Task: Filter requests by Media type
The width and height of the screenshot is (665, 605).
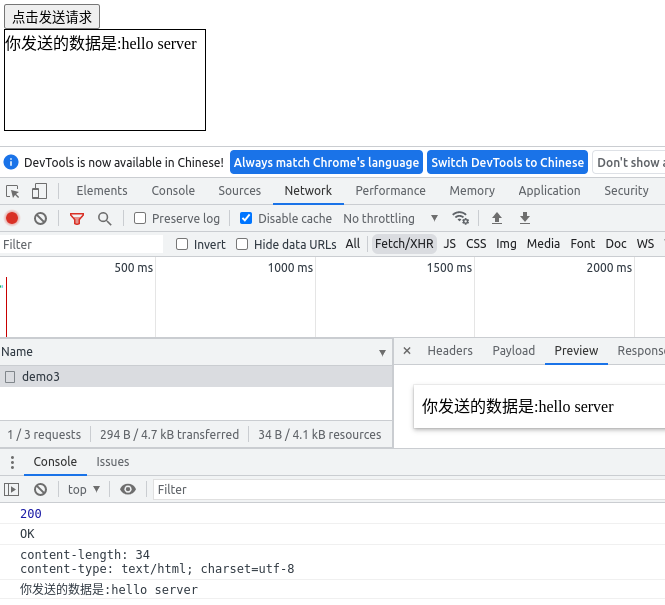Action: click(x=543, y=244)
